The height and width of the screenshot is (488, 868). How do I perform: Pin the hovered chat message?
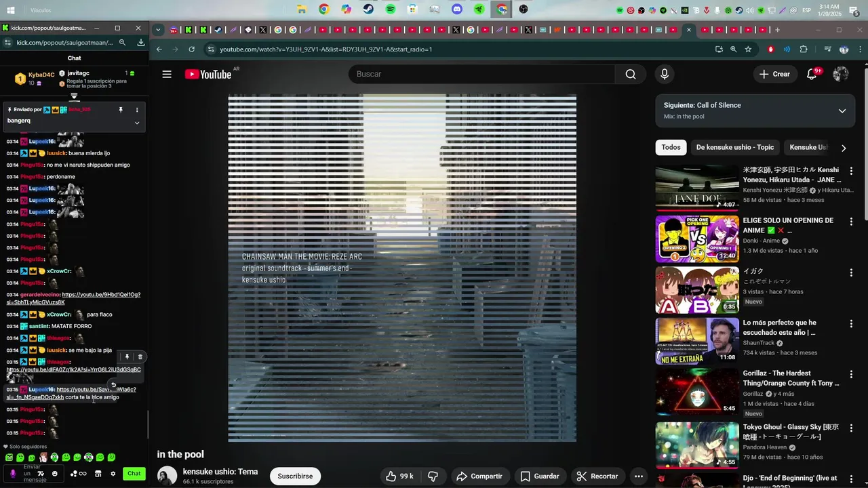[127, 357]
